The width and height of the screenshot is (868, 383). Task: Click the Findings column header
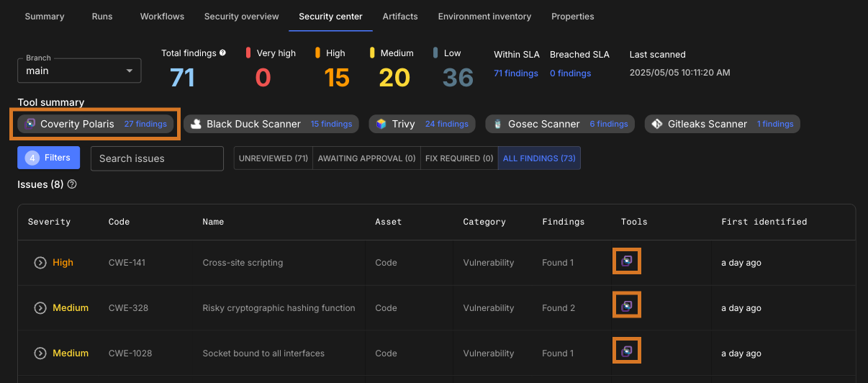(564, 222)
